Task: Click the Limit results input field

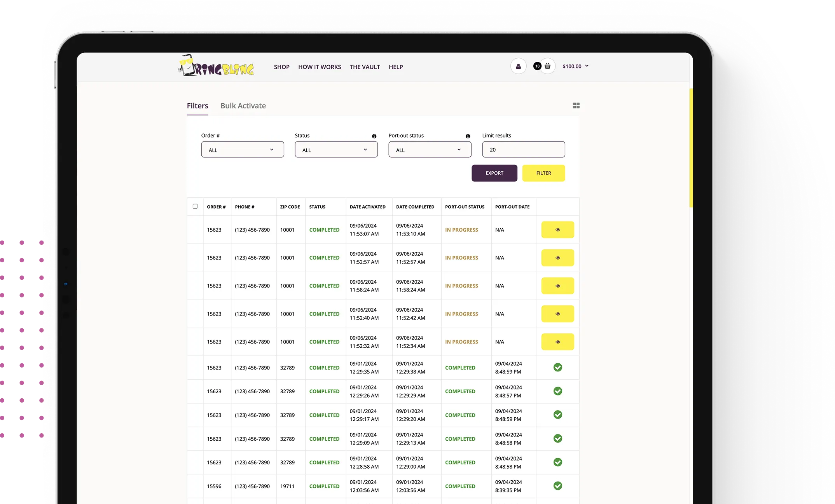Action: point(524,149)
